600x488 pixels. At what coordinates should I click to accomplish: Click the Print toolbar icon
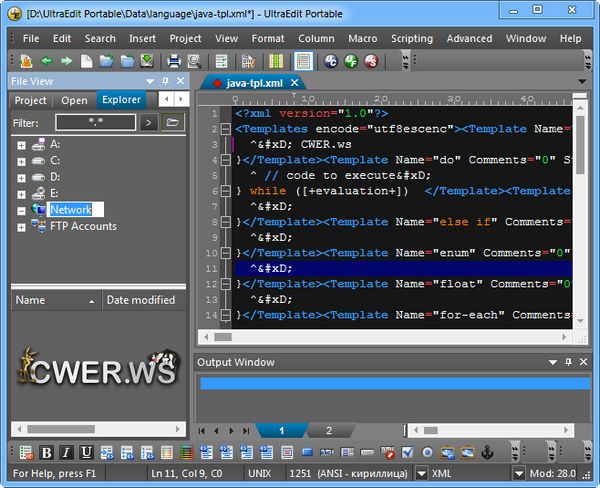pos(174,61)
